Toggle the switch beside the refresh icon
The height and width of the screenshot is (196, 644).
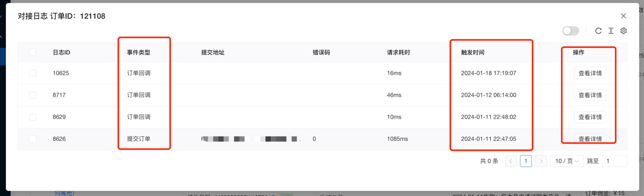pyautogui.click(x=571, y=31)
